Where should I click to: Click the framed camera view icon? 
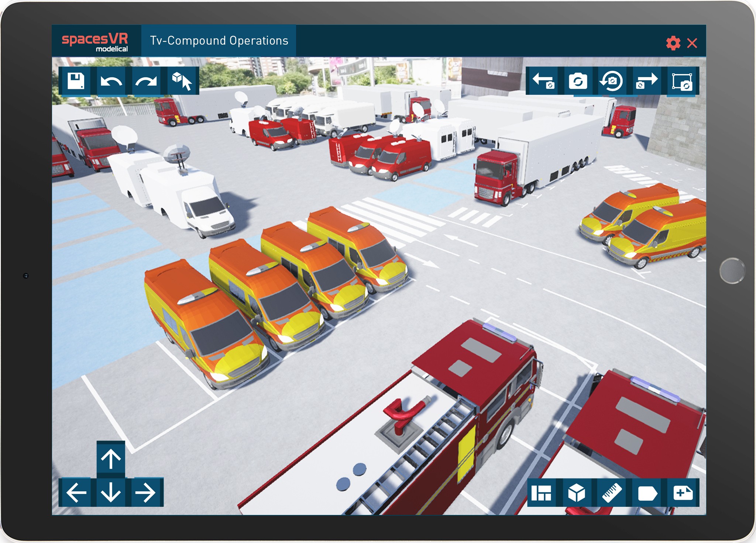[682, 81]
